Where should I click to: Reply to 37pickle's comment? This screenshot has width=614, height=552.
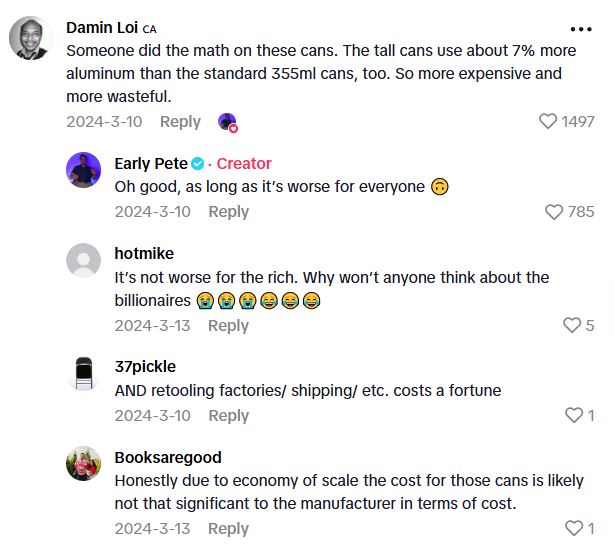[228, 415]
